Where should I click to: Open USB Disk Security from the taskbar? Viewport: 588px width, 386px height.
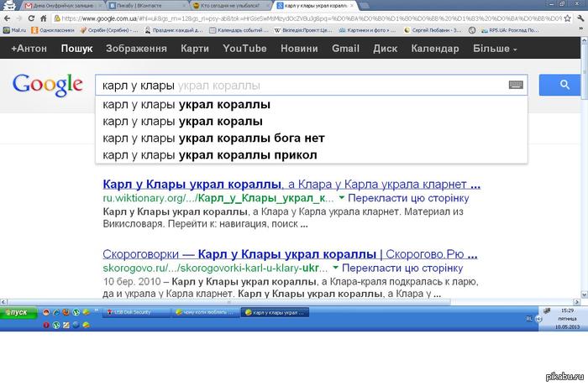[x=129, y=311]
